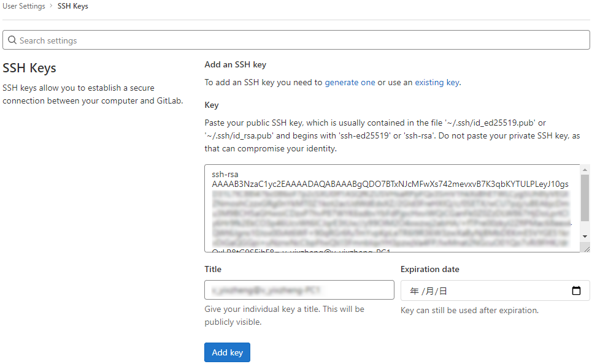Screen dimensions: 592x364
Task: Click the 'Key can still be used after expiration.' text
Action: click(x=469, y=310)
